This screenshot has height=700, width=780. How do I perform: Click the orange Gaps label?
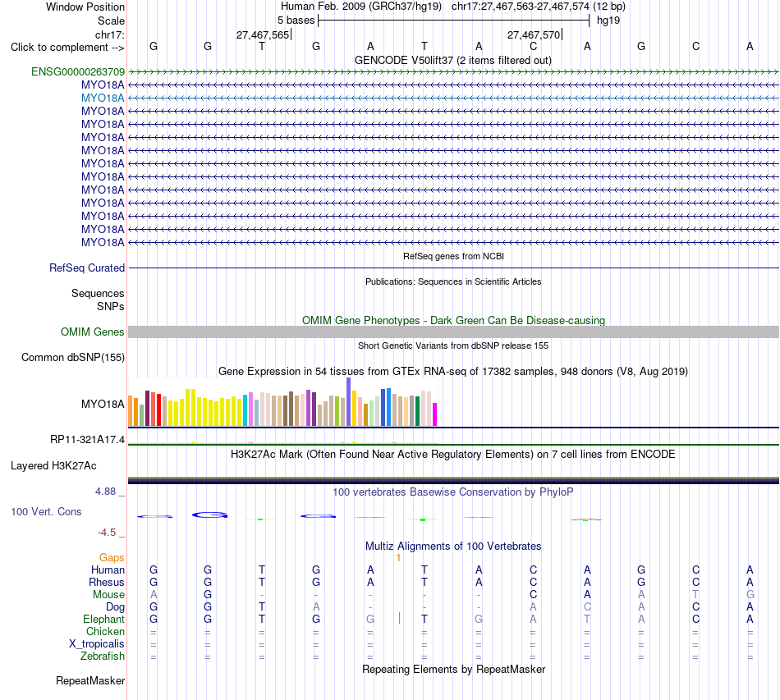tap(112, 557)
